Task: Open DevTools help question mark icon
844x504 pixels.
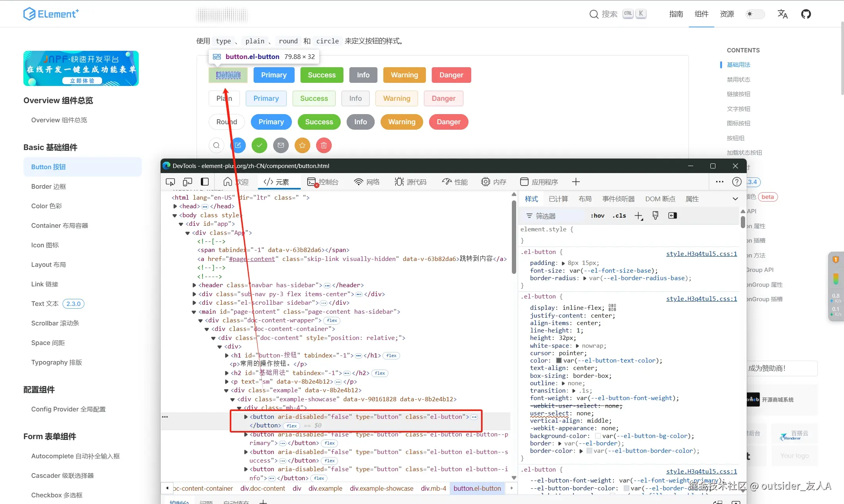Action: click(737, 182)
